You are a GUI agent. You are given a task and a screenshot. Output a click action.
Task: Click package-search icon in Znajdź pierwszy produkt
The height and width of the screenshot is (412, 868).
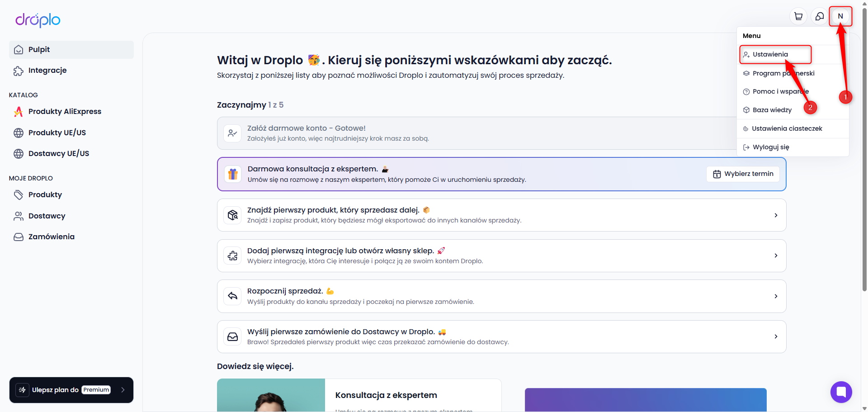click(232, 215)
